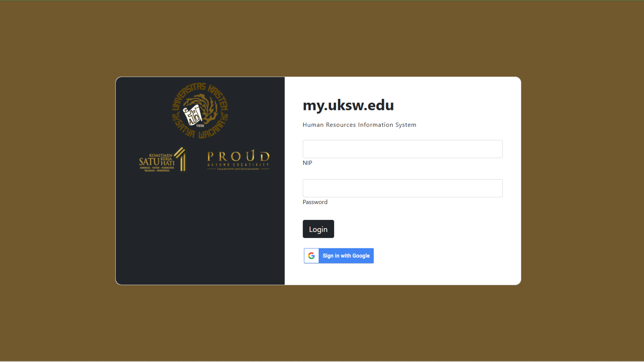Click blank white space below Google sign-in button
The image size is (644, 362).
click(x=402, y=274)
